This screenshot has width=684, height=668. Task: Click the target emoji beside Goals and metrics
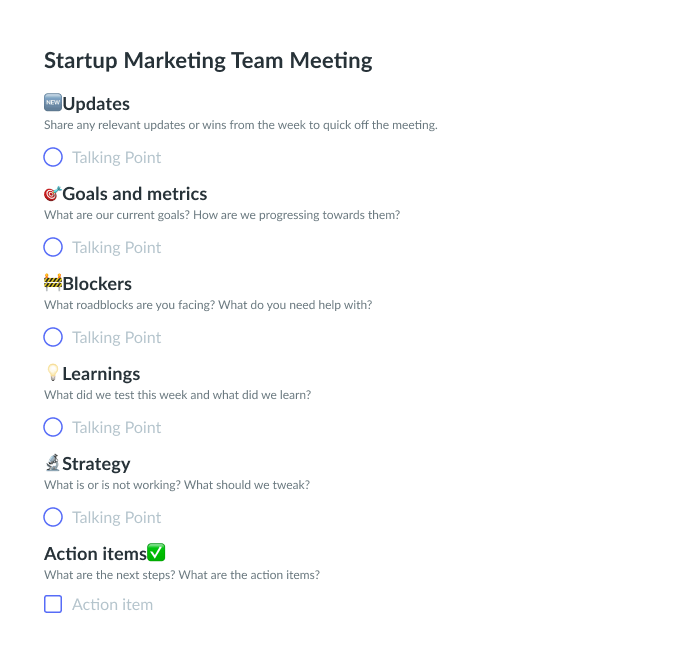point(53,193)
